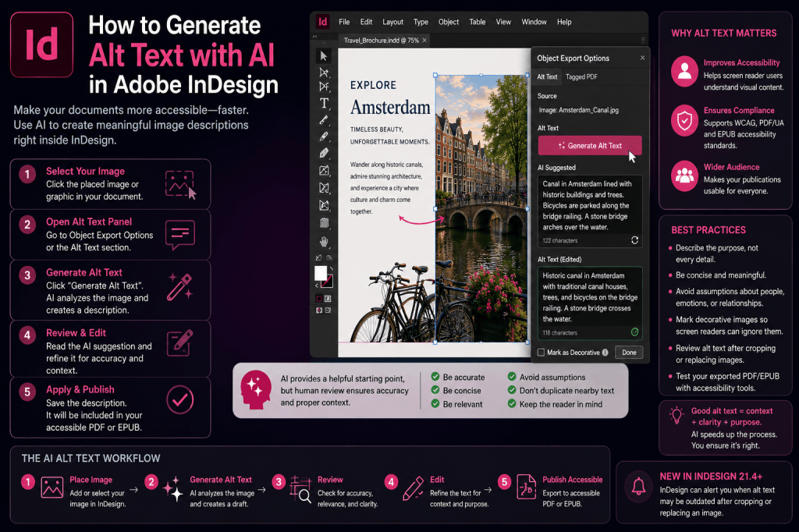Select the Direct Selection tool in toolbar
Viewport: 799px width, 532px height.
coord(324,73)
